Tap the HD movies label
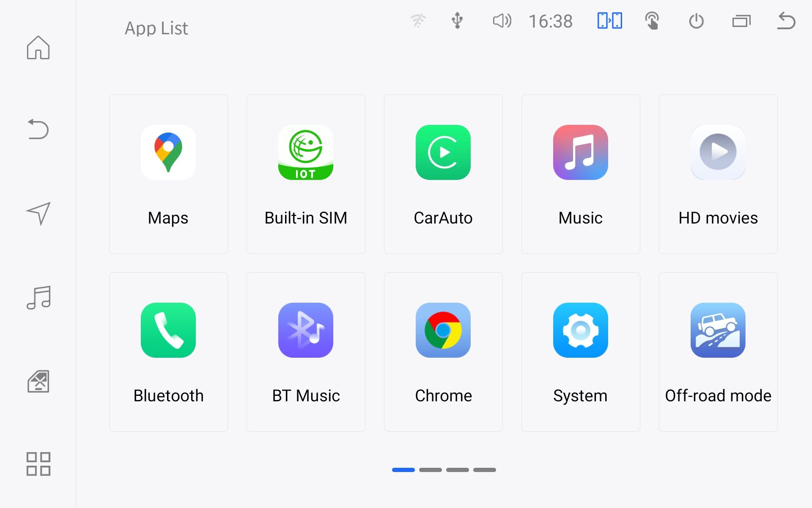This screenshot has height=508, width=812. tap(718, 218)
